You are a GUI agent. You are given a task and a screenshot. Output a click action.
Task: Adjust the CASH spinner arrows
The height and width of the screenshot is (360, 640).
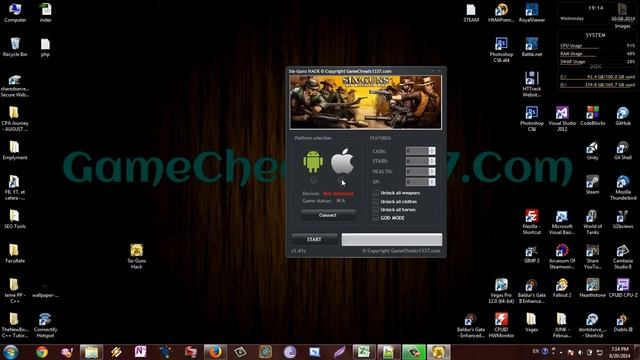[432, 151]
